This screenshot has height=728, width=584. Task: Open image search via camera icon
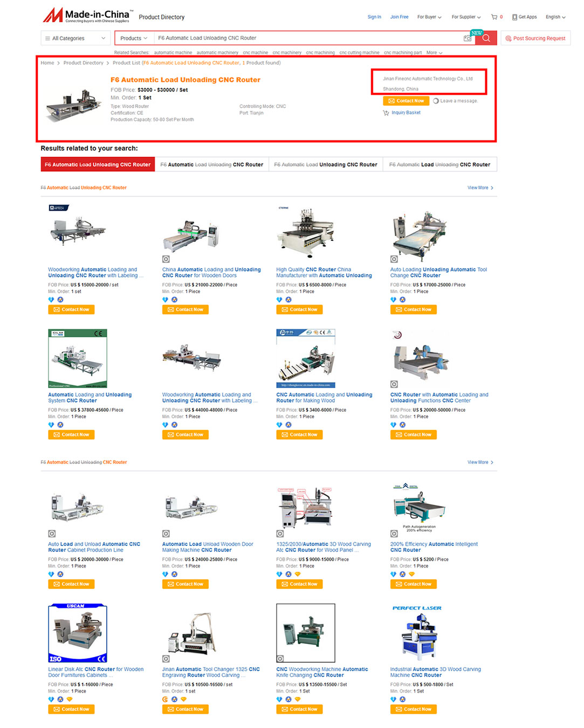click(467, 38)
